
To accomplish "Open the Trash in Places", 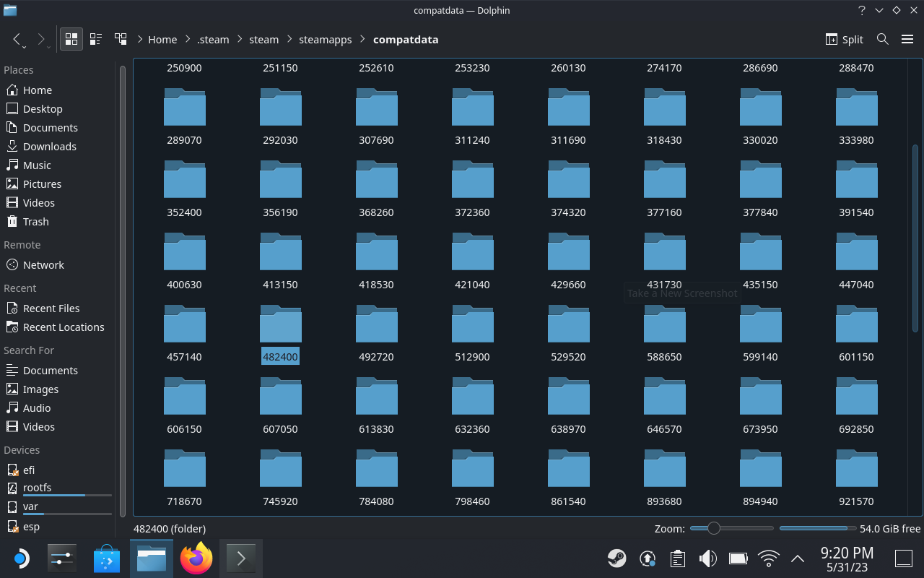I will [x=35, y=222].
